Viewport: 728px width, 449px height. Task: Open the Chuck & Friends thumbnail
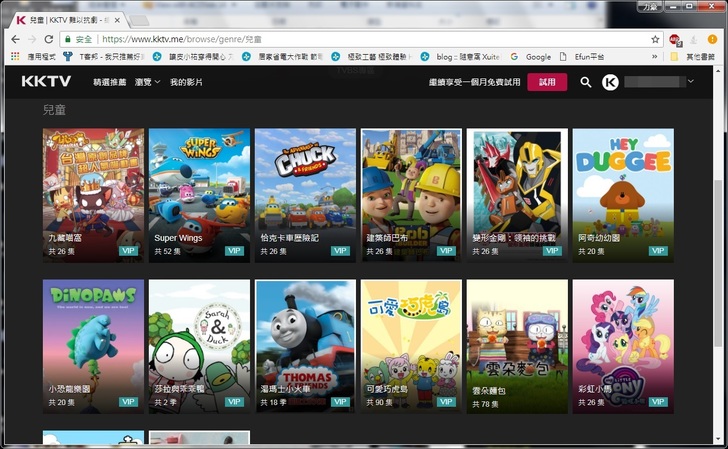coord(306,195)
